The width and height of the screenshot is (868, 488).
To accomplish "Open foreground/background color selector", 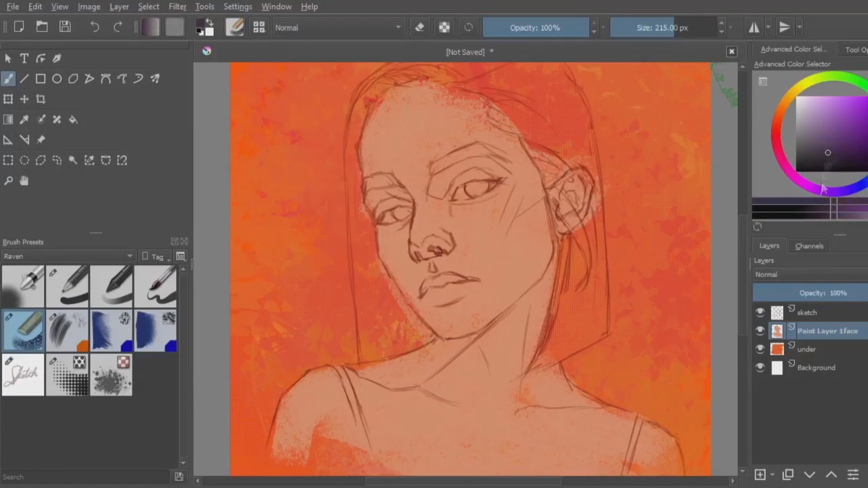I will tap(205, 27).
